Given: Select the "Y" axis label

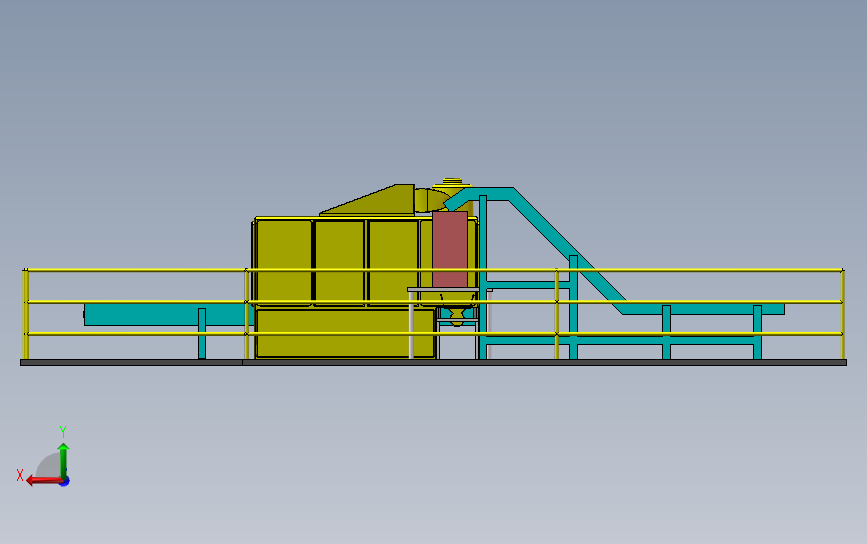Looking at the screenshot, I should 63,432.
